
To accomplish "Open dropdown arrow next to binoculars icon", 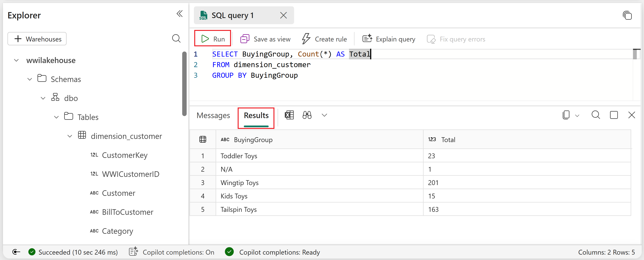I will 324,115.
